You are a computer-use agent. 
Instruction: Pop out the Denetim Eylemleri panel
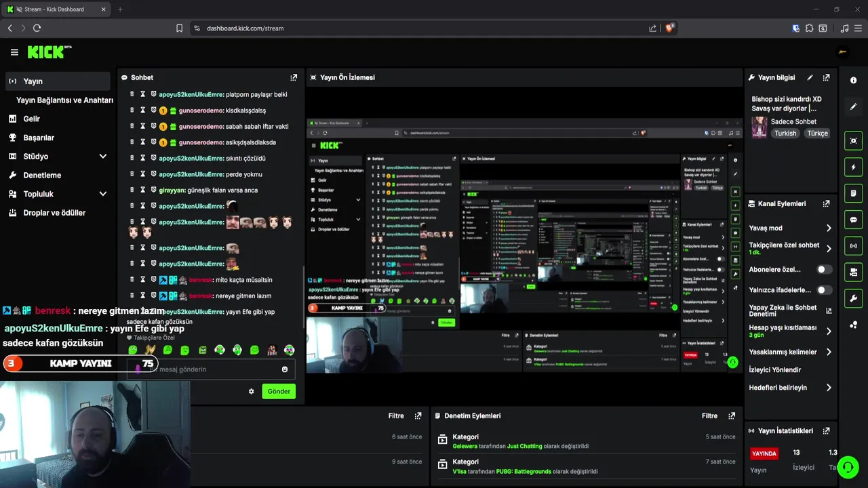click(x=732, y=416)
